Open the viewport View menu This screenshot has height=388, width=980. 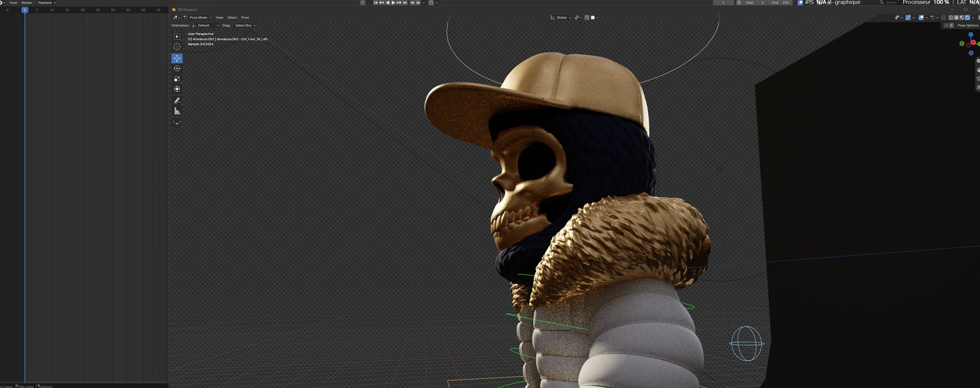pyautogui.click(x=219, y=17)
